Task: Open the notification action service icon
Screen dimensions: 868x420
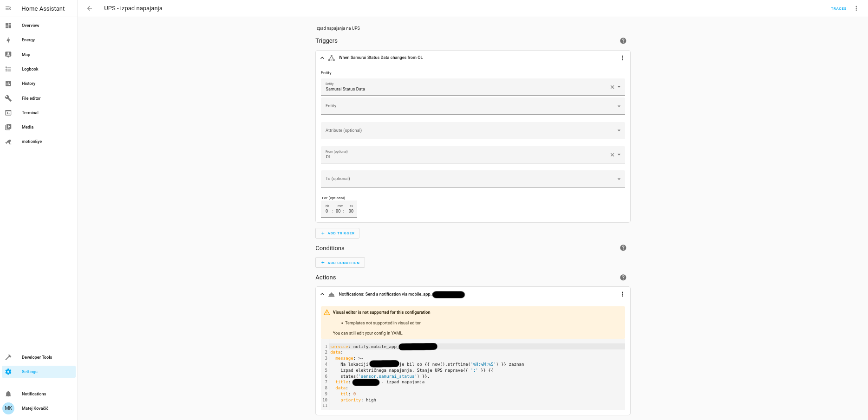Action: [332, 294]
